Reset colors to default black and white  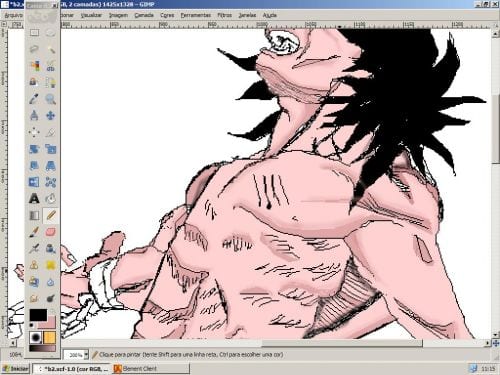(31, 325)
